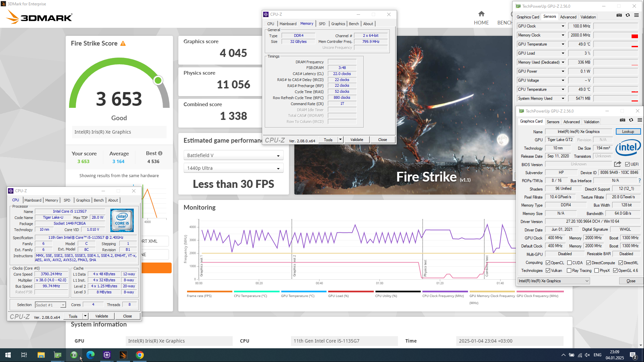Take screenshot in the GPU-Z Graphics Card window

point(623,120)
